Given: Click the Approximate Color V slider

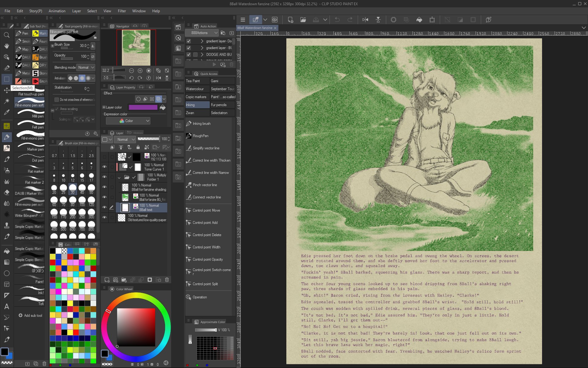Looking at the screenshot, I should coord(206,330).
